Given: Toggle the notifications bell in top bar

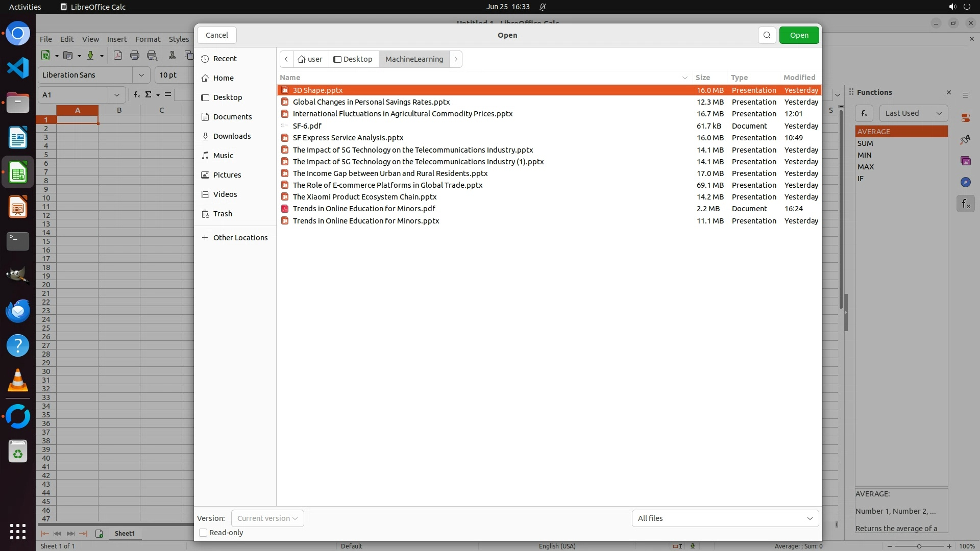Looking at the screenshot, I should 543,7.
